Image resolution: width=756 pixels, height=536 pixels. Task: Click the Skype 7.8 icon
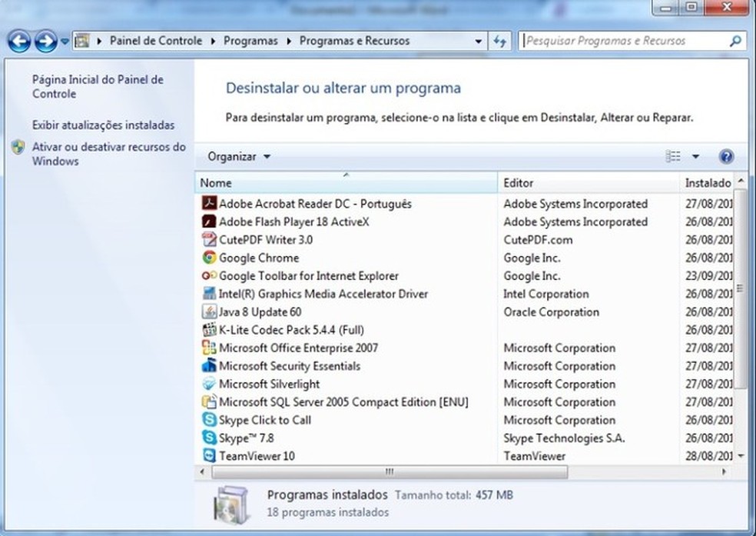click(x=209, y=438)
